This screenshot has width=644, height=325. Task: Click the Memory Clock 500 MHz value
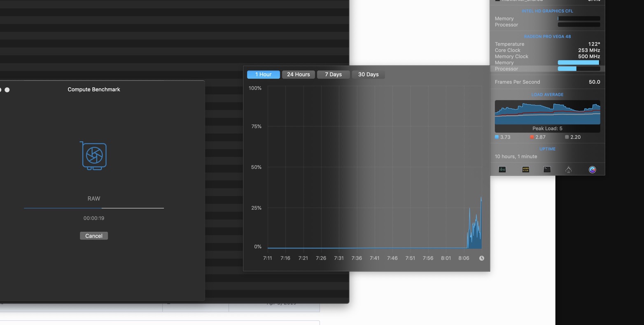coord(589,56)
